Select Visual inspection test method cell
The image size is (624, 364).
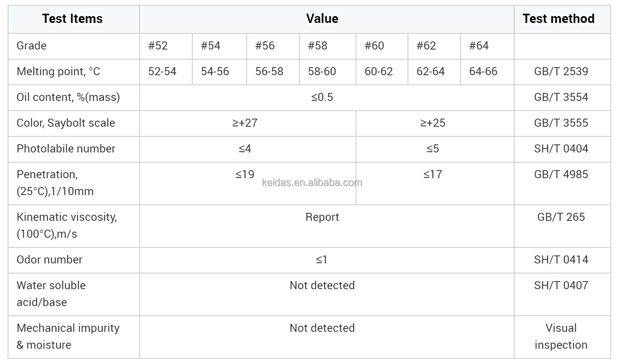561,336
